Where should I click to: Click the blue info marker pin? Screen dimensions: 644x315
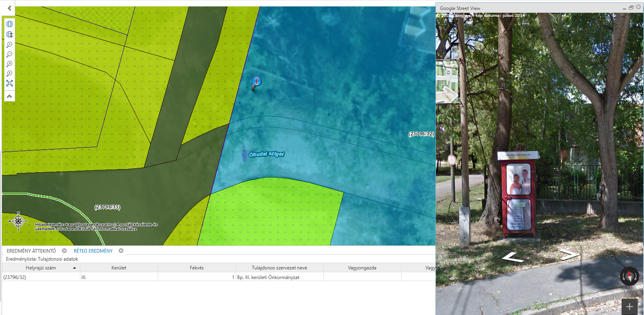[256, 82]
